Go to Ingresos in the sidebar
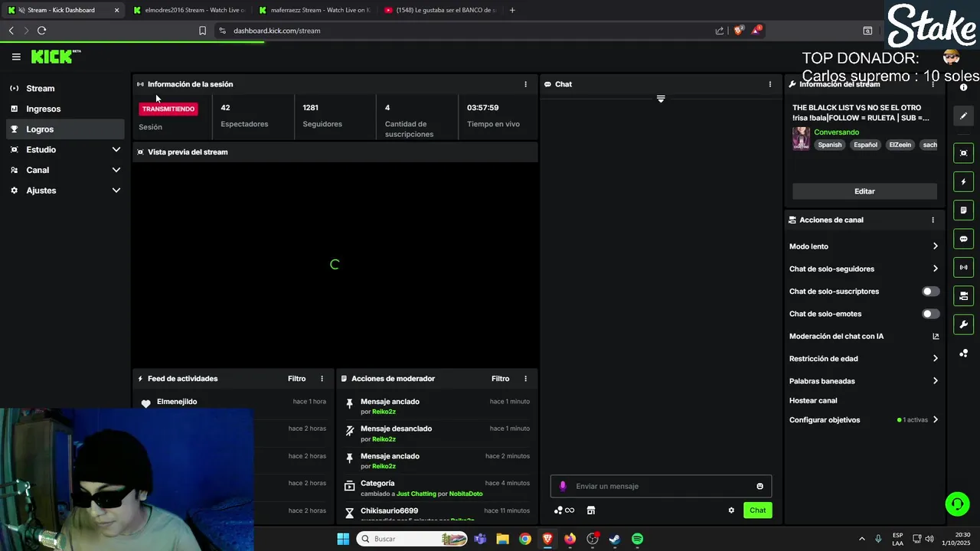This screenshot has width=980, height=551. point(65,109)
